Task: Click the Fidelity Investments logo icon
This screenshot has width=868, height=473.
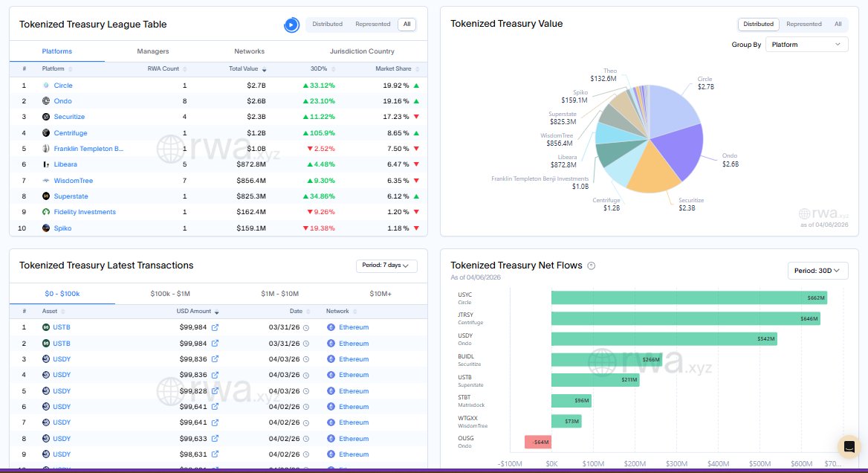Action: tap(46, 212)
